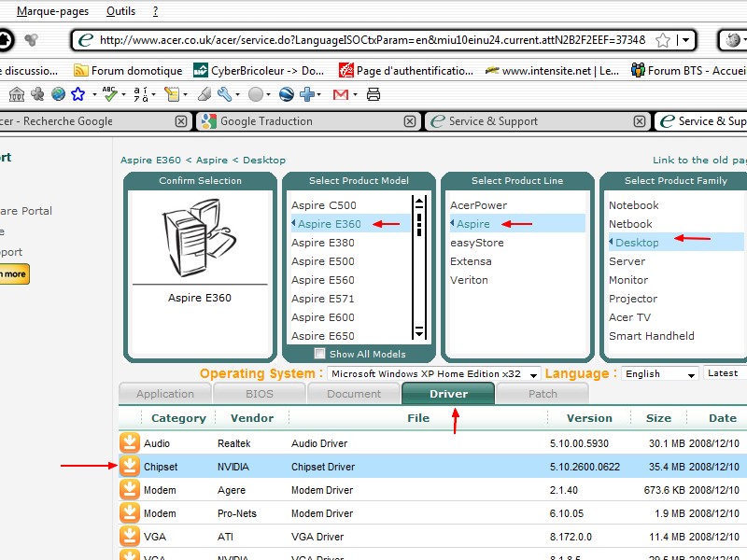This screenshot has width=747, height=560.
Task: Open the Marque-pages menu
Action: click(x=52, y=11)
